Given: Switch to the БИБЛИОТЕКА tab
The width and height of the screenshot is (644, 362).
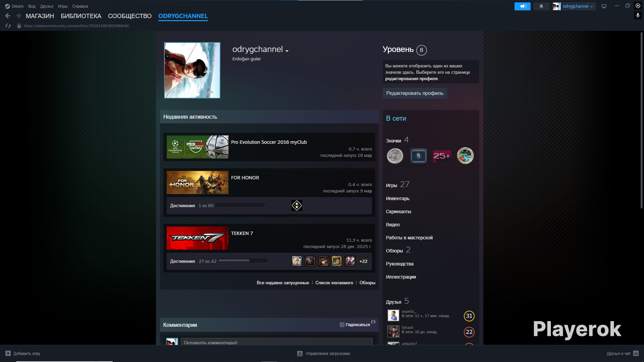Looking at the screenshot, I should (x=81, y=16).
